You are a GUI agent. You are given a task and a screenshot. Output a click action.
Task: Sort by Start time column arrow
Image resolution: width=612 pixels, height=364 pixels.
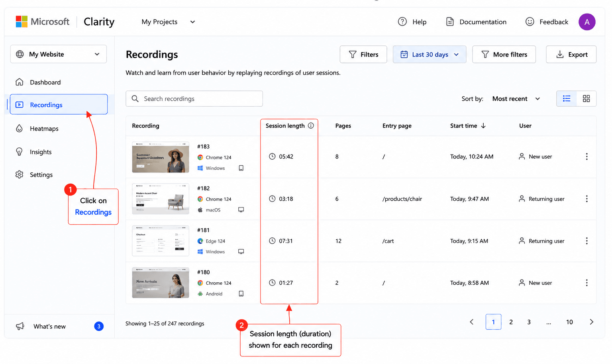pos(483,126)
